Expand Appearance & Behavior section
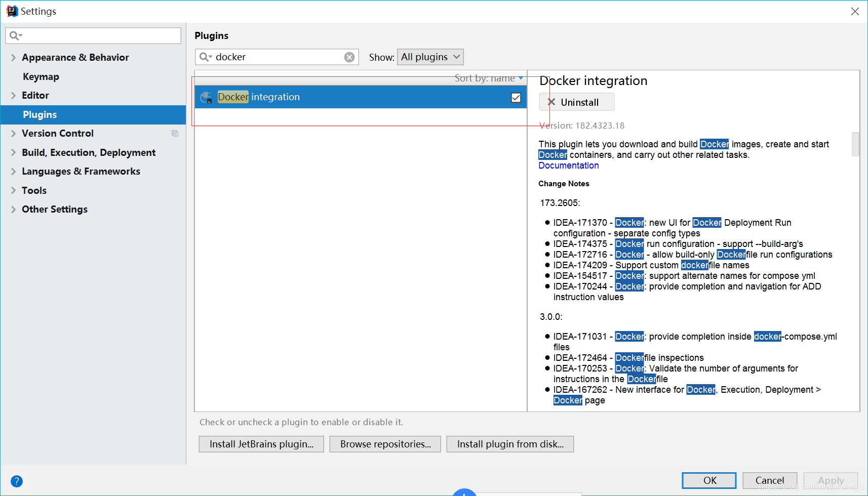 point(14,58)
